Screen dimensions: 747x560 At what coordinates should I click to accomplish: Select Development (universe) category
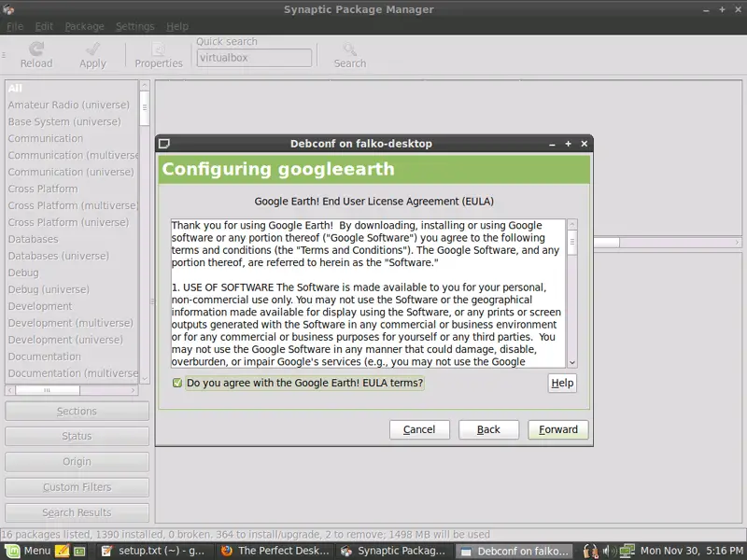click(72, 340)
